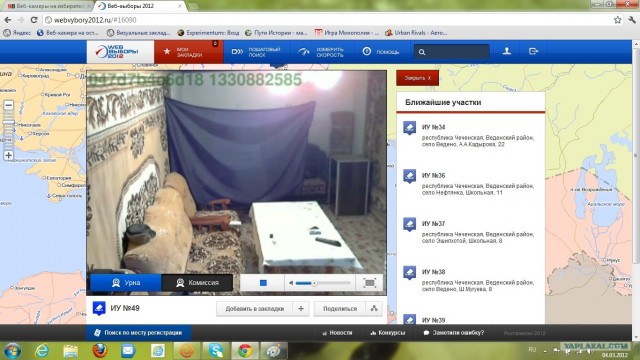Viewport: 640px width, 360px height.
Task: Click the logout exit icon
Action: pyautogui.click(x=533, y=51)
